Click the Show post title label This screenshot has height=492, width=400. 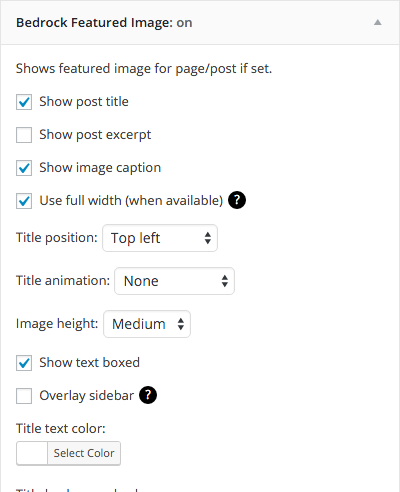click(84, 102)
